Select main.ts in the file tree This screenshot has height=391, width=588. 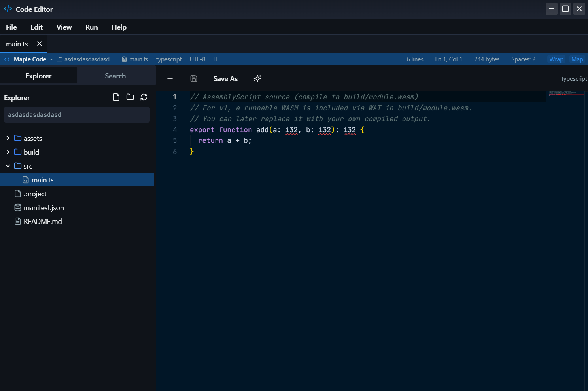(x=77, y=180)
